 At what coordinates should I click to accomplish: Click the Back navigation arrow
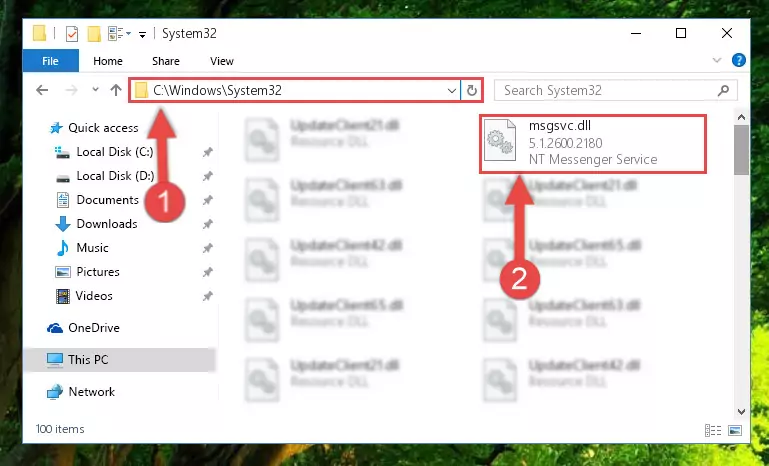pyautogui.click(x=42, y=90)
